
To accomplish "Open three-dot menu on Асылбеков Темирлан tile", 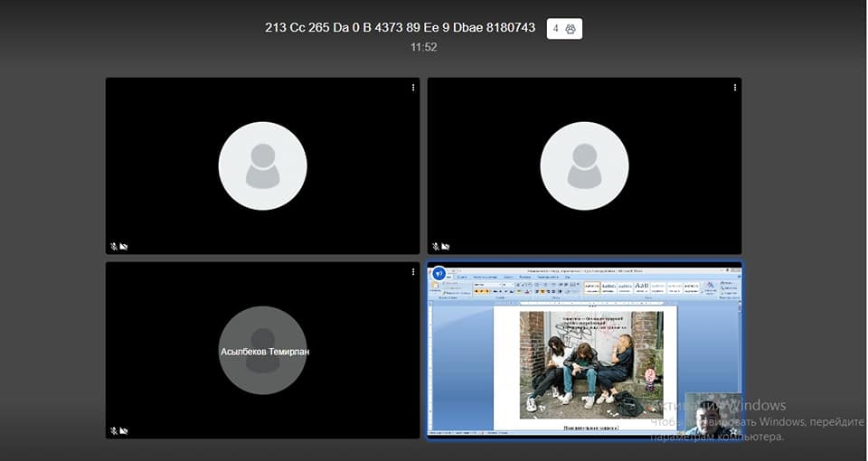I will tap(413, 272).
